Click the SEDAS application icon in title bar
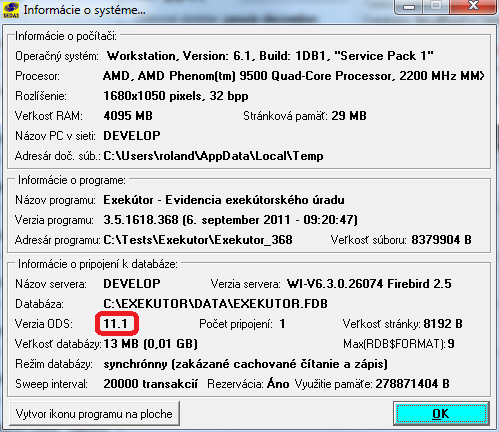This screenshot has width=499, height=432. coord(11,10)
